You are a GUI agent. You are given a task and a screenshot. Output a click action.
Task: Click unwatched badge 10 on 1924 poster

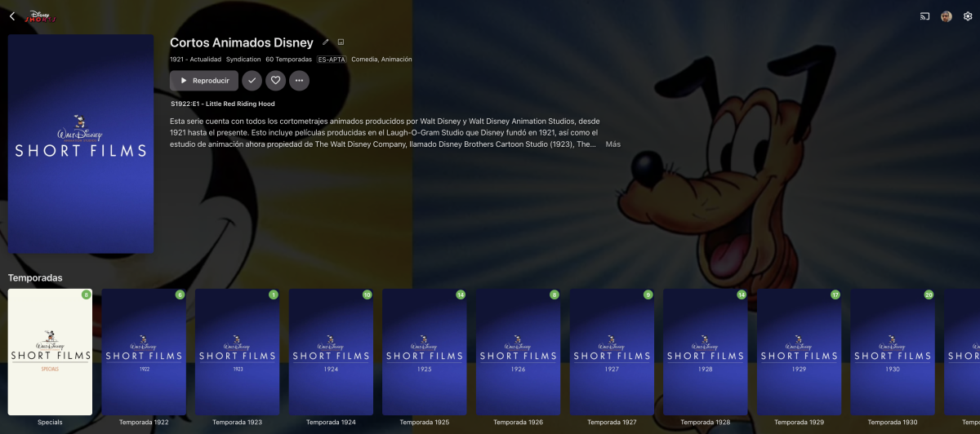367,294
